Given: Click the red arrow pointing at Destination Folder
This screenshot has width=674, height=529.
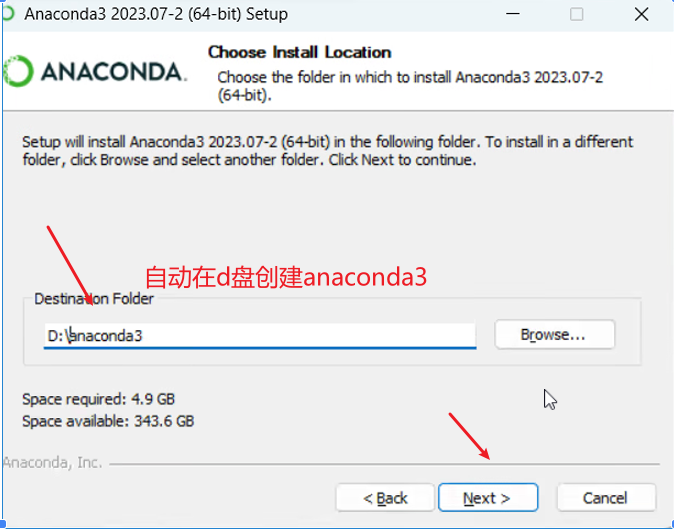Looking at the screenshot, I should [70, 265].
